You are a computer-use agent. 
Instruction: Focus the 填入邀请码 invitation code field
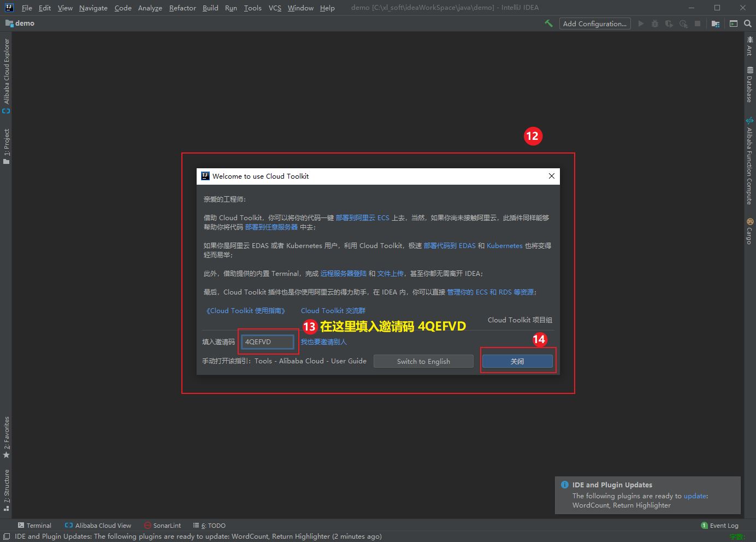coord(268,342)
